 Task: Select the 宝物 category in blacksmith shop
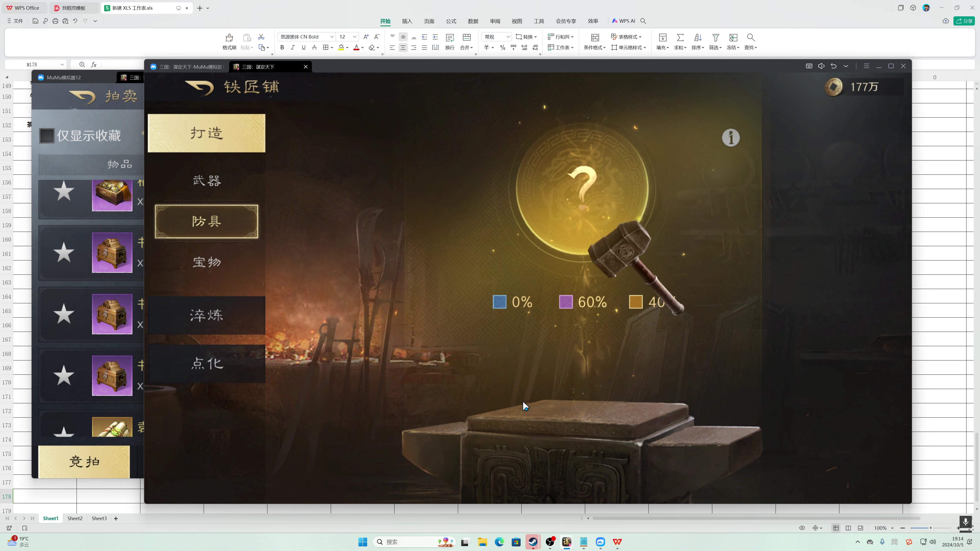pyautogui.click(x=206, y=262)
